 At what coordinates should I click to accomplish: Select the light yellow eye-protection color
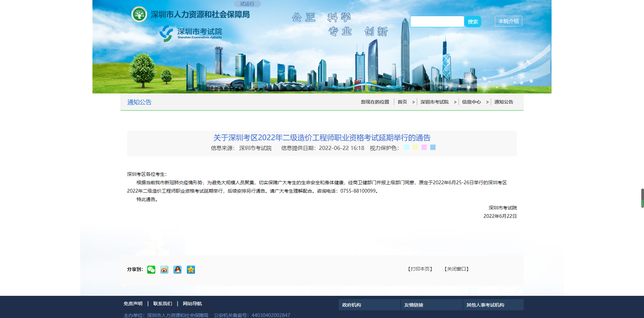tap(415, 147)
